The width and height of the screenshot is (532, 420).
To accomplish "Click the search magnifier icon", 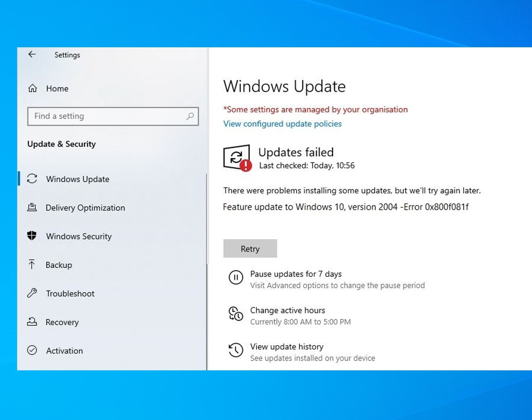I will coord(190,116).
